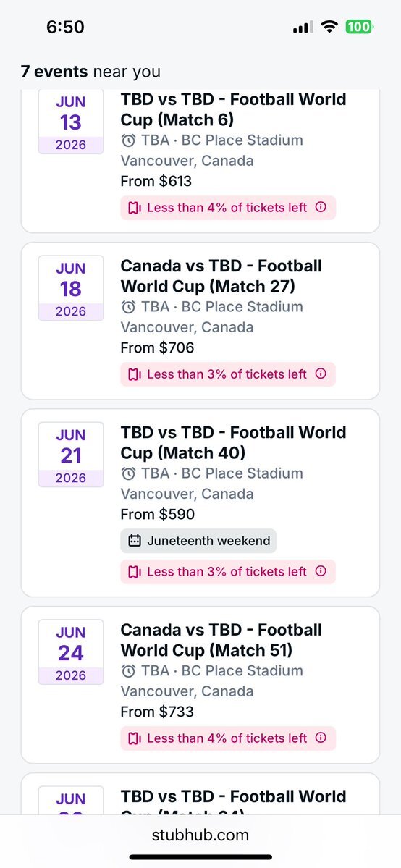Open TBD vs TBD Match 40 listing
The image size is (401, 868).
click(x=200, y=502)
